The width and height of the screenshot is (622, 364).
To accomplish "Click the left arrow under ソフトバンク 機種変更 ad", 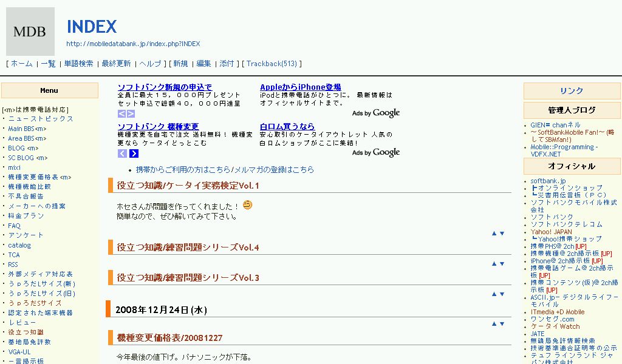I will tap(122, 153).
